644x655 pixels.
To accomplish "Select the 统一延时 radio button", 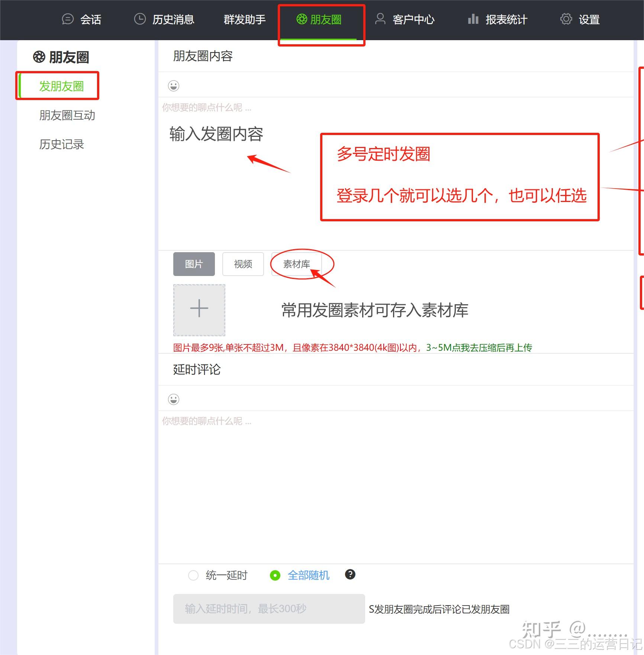I will 193,575.
